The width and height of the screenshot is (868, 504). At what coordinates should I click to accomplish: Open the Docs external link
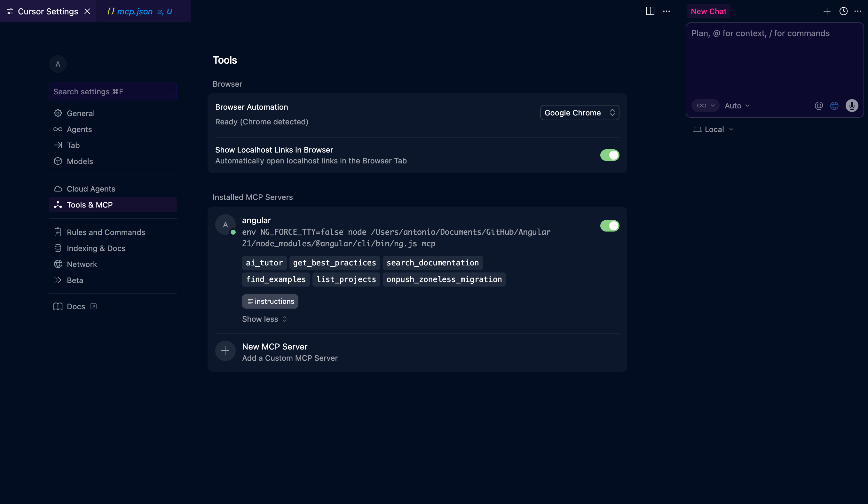[75, 306]
